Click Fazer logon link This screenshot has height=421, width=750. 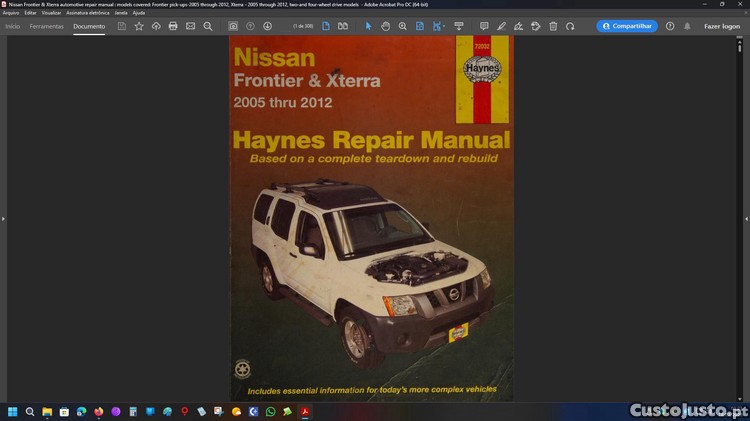[721, 26]
